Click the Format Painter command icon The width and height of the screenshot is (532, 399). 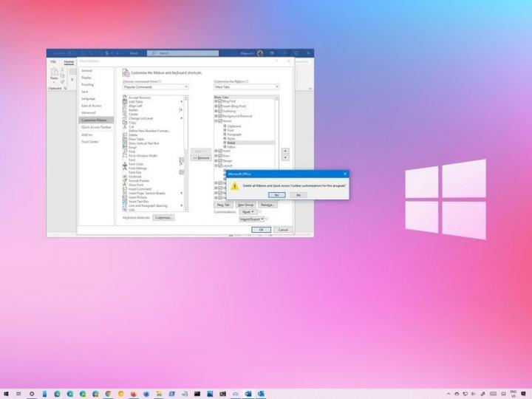pyautogui.click(x=125, y=181)
